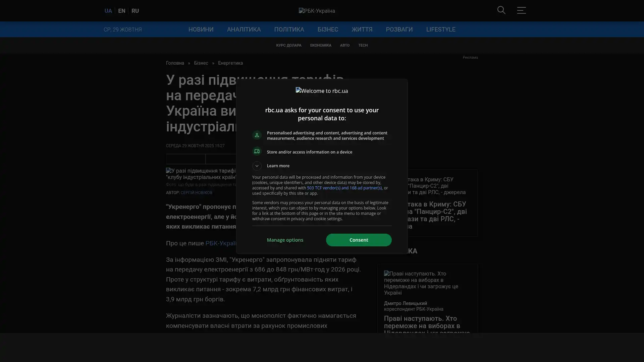Switch site language to EN

[122, 11]
